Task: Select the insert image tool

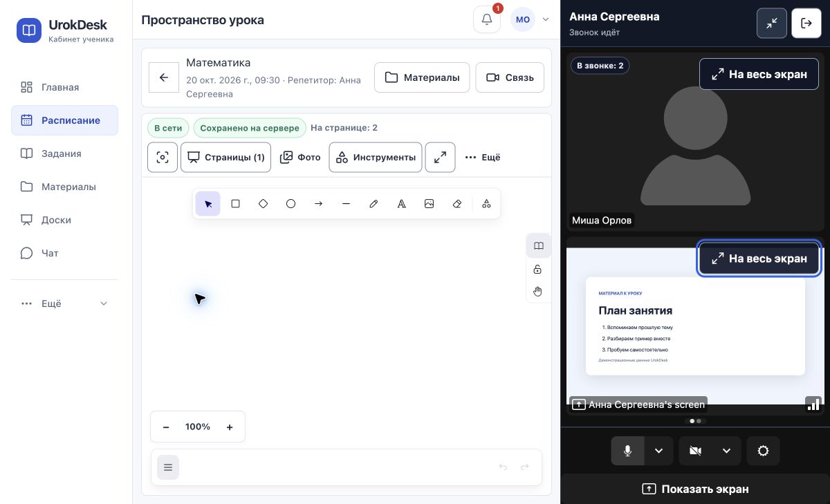Action: 430,204
